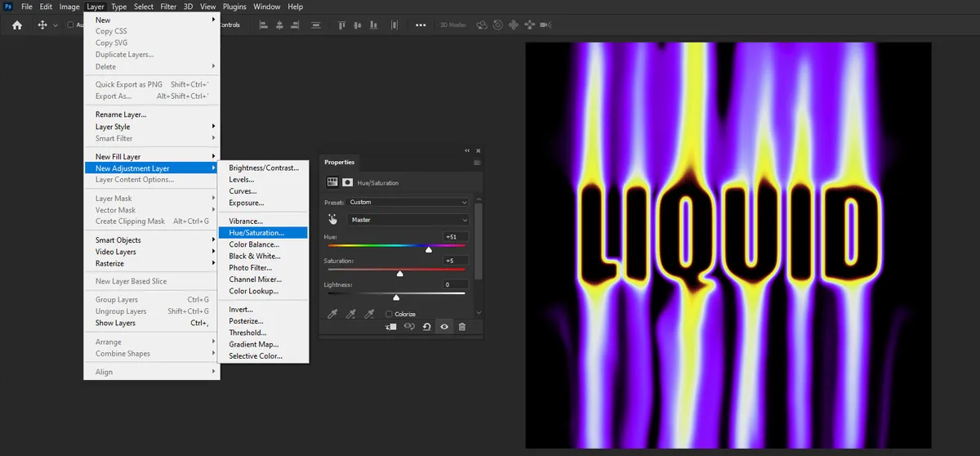Click the layer mask icon in Properties

(x=347, y=183)
